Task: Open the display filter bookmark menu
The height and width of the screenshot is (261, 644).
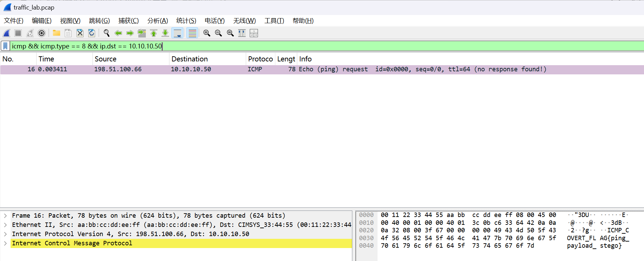Action: point(5,46)
